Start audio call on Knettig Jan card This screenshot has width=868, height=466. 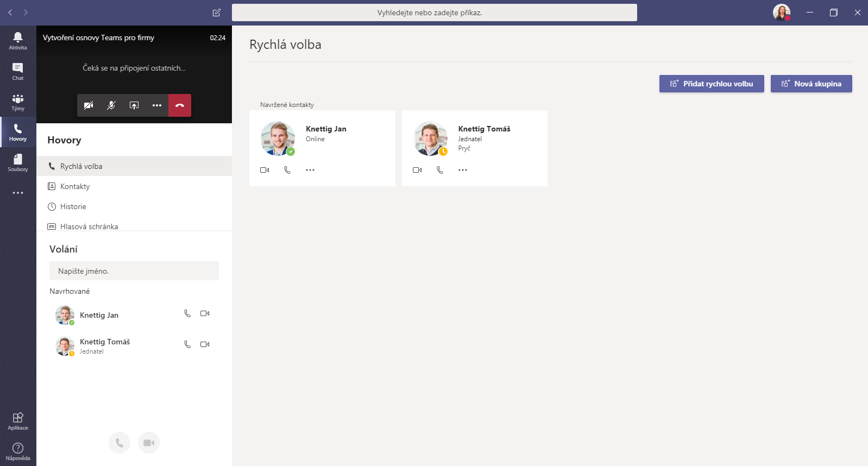pos(287,170)
